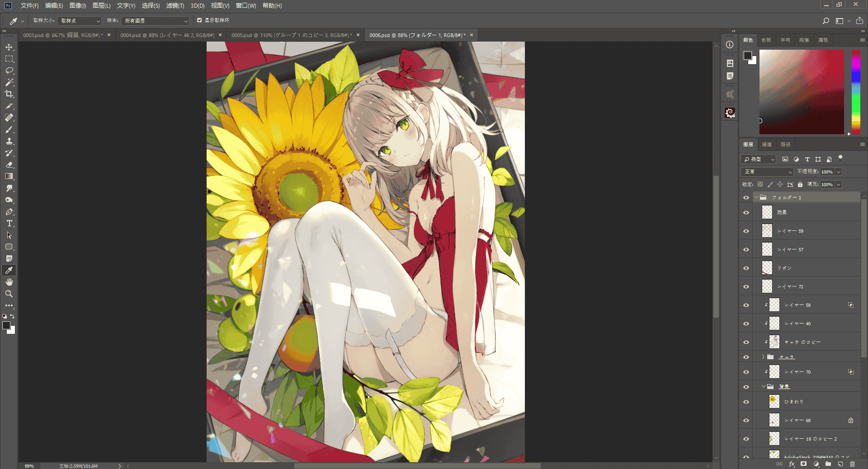Click the hue spectrum slider in color panel
Viewport: 868px width, 469px height.
856,92
